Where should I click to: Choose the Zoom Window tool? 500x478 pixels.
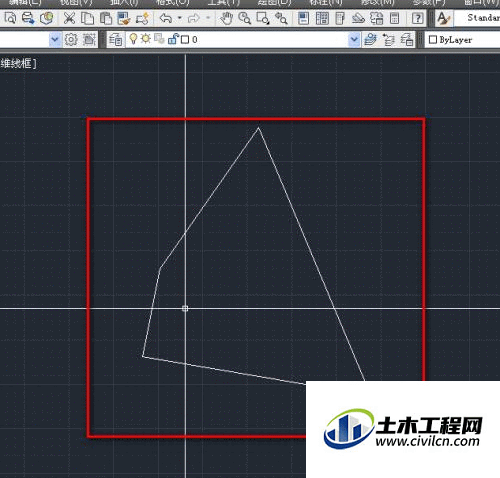click(263, 18)
